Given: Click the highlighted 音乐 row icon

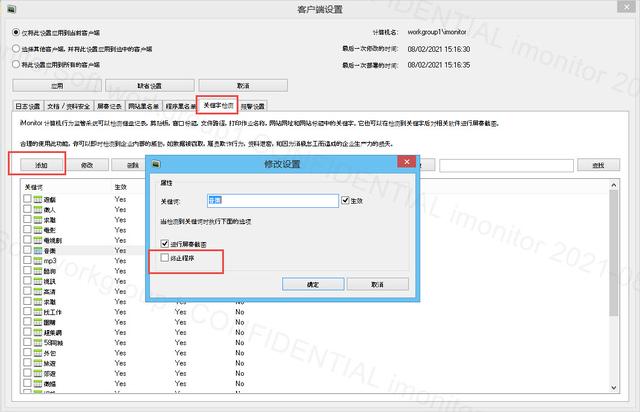Looking at the screenshot, I should coord(38,250).
